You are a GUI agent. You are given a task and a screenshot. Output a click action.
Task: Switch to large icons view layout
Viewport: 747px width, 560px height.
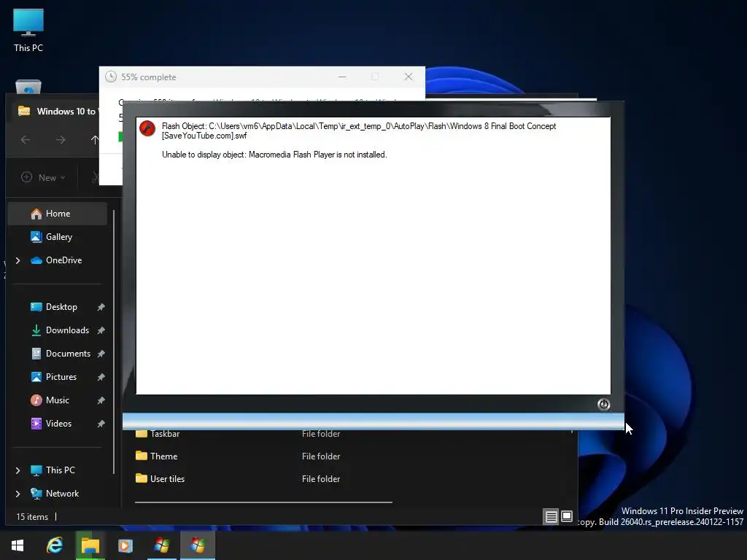click(x=567, y=516)
